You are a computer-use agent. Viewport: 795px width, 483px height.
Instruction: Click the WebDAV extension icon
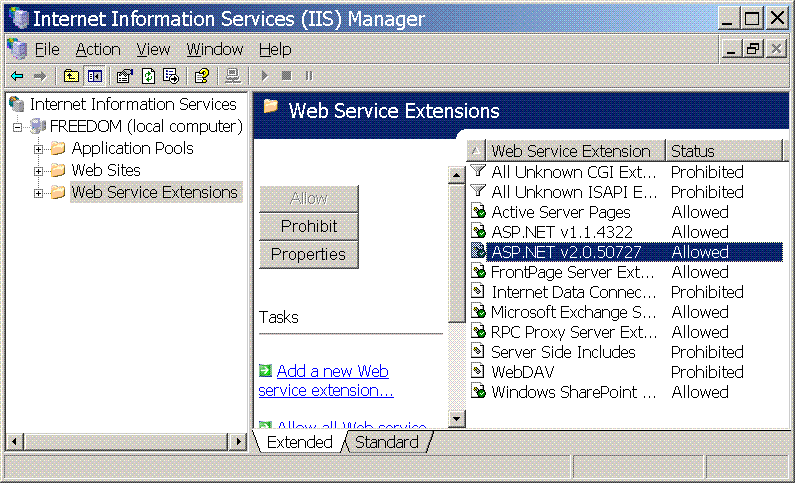point(478,371)
